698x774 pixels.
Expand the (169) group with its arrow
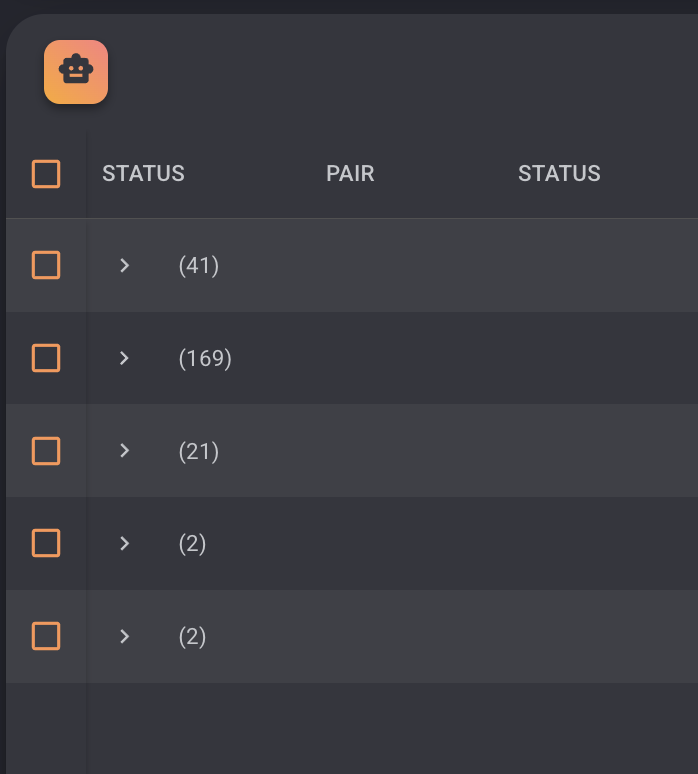point(124,358)
